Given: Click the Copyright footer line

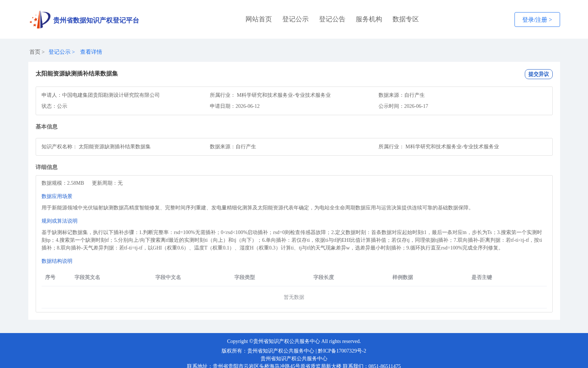Looking at the screenshot, I should pyautogui.click(x=294, y=341).
